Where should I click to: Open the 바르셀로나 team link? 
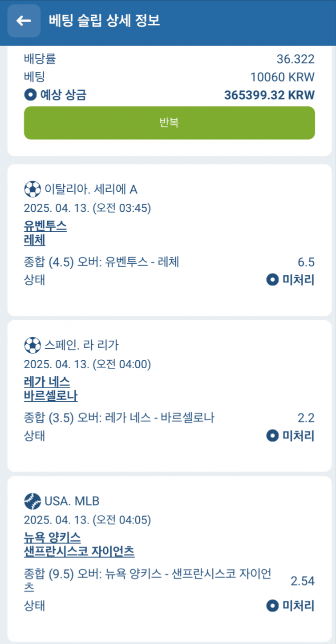click(x=51, y=396)
